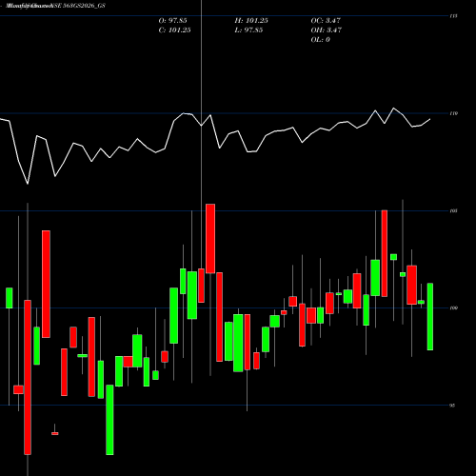Select the tiny red candle below 95 line
The image size is (476, 476).
click(x=55, y=433)
